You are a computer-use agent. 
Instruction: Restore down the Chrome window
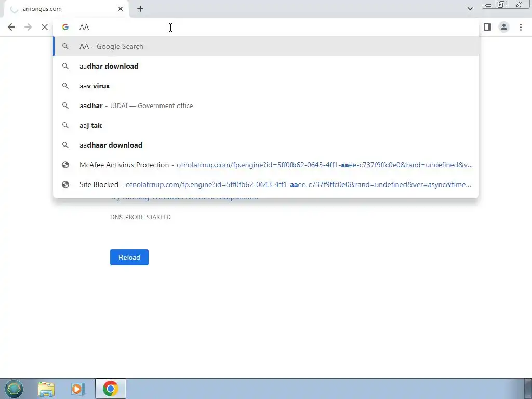(x=501, y=5)
